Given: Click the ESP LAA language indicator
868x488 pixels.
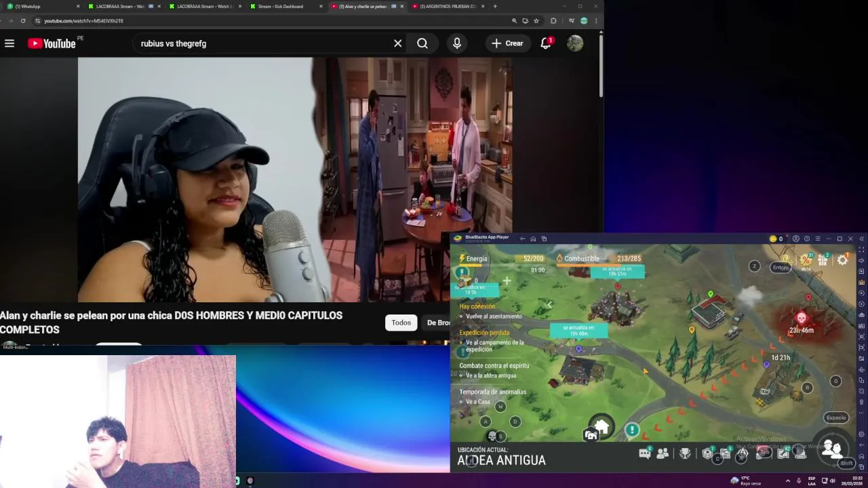Looking at the screenshot, I should (x=812, y=481).
